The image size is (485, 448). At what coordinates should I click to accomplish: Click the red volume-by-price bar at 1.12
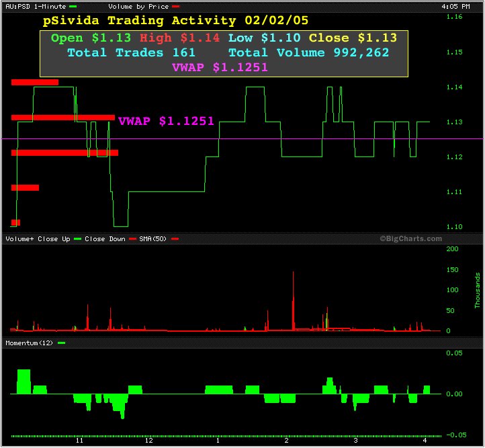[64, 152]
